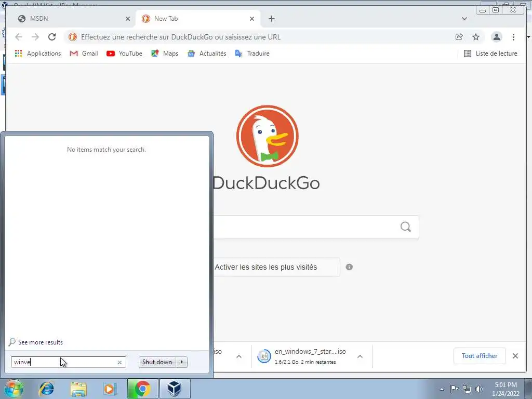532x399 pixels.
Task: Click the VirtualBox taskbar icon
Action: coord(175,389)
